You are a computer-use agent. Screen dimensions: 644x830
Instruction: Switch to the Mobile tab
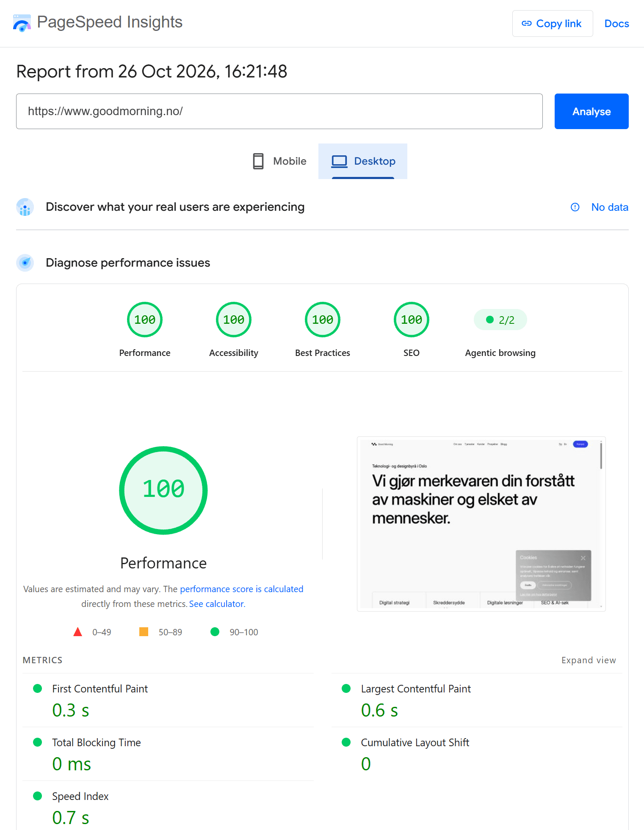click(279, 161)
